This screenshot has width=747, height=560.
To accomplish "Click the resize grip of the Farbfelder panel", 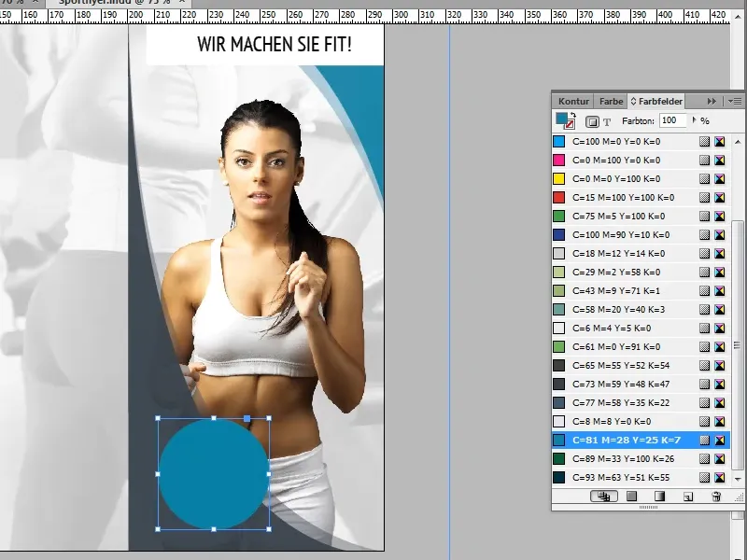I will (739, 498).
